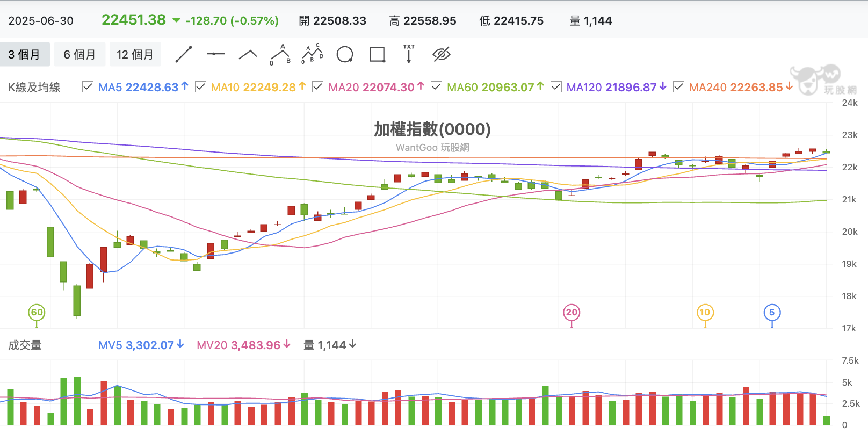Select the horizontal line drawing tool
Screen dimensions: 868x434
pos(216,54)
